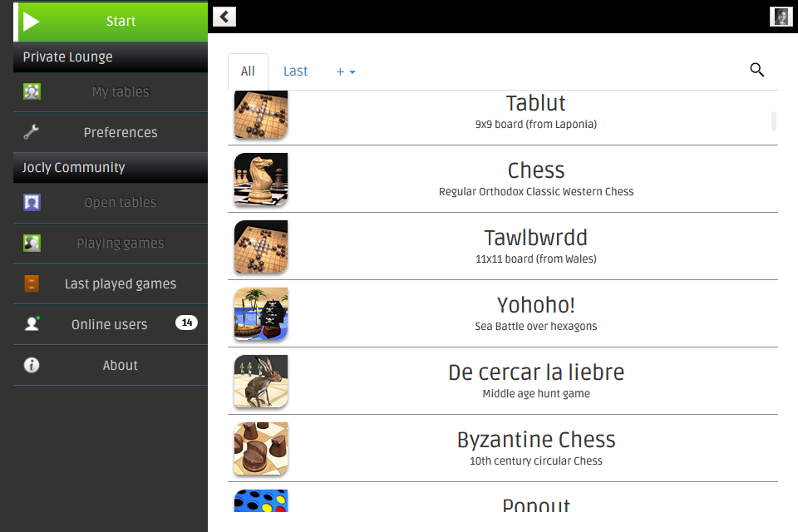Select the Yohoho! pirate ship thumbnail
This screenshot has height=532, width=798.
(x=261, y=313)
